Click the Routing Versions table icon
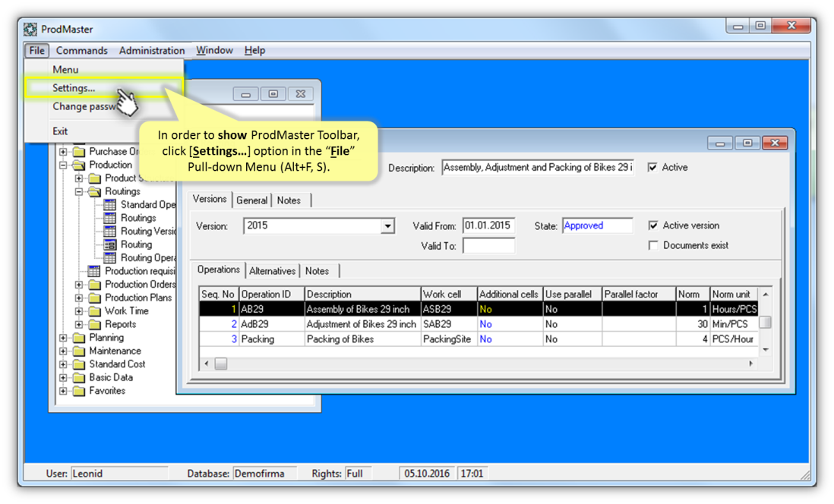 (x=110, y=232)
